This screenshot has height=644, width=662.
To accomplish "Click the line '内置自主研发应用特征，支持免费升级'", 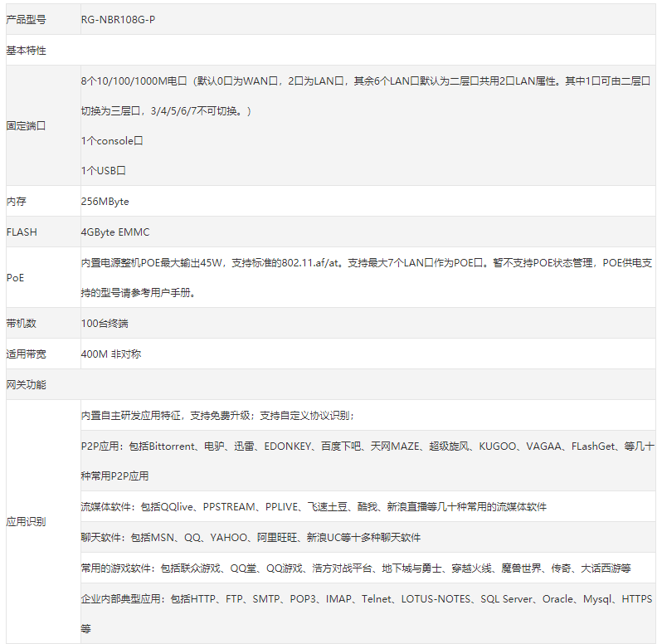I will point(218,416).
